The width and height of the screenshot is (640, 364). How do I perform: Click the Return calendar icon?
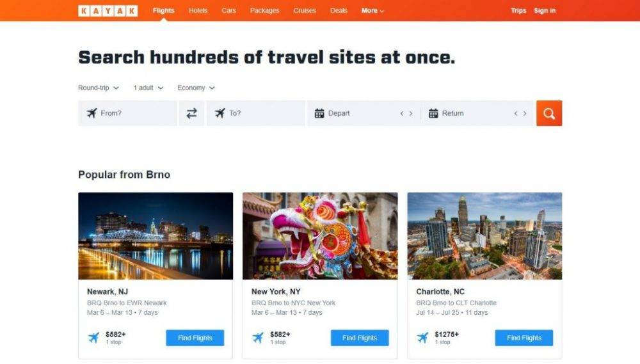[433, 113]
